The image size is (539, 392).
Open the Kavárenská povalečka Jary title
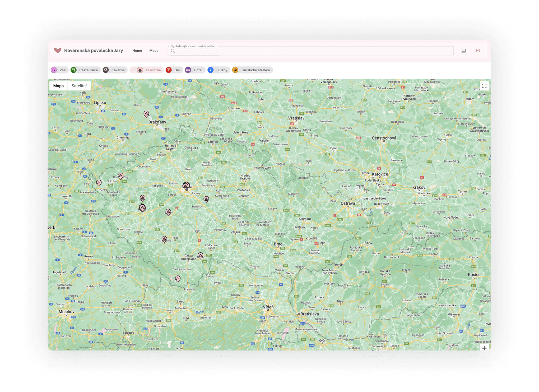pos(94,50)
